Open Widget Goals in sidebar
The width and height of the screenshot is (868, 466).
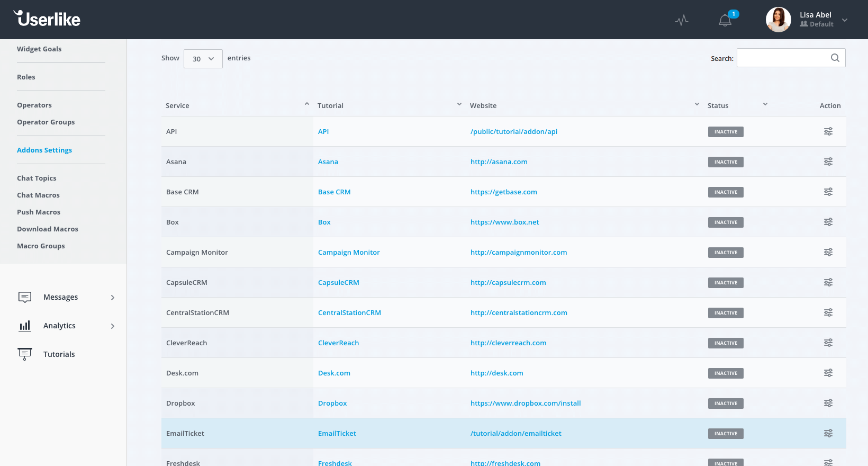tap(39, 49)
